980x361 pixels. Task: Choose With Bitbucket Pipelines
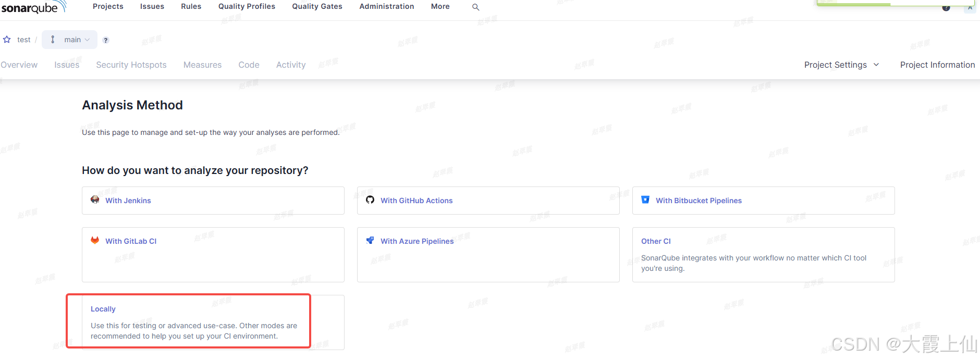(x=764, y=201)
